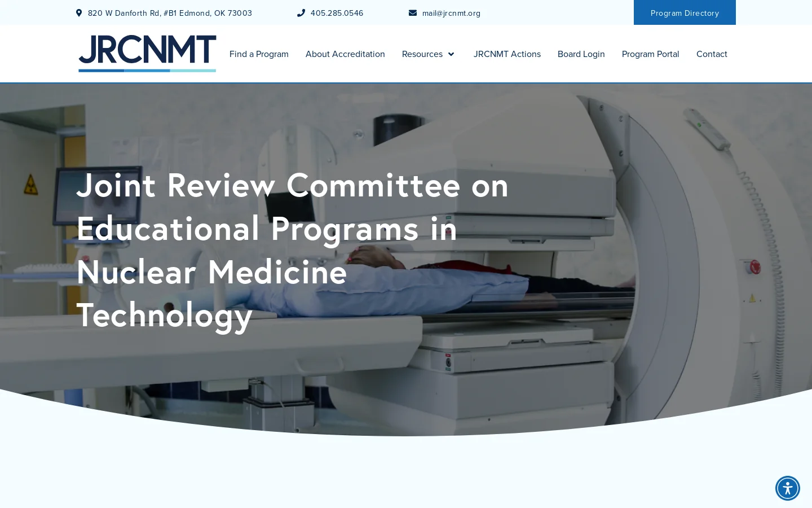
Task: Open the Contact page
Action: click(712, 54)
